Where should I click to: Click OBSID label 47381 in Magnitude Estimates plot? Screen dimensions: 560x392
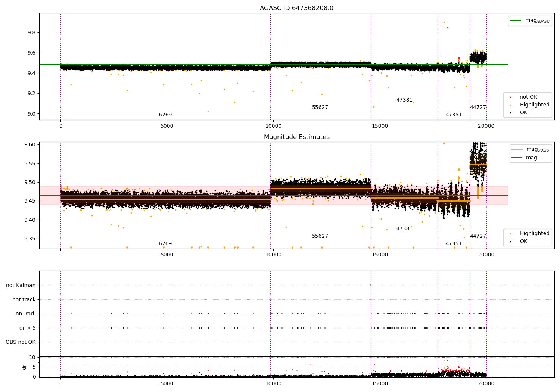404,228
